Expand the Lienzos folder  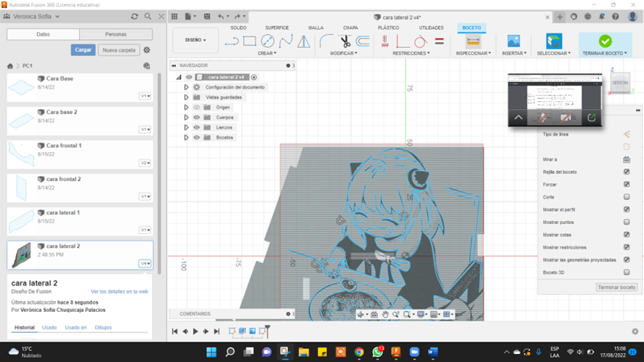[186, 127]
